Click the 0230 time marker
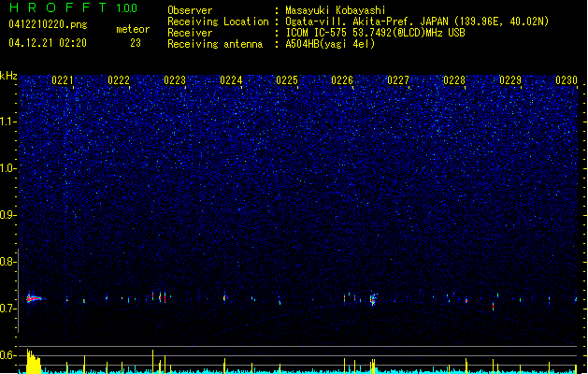This screenshot has width=588, height=374. tap(566, 80)
